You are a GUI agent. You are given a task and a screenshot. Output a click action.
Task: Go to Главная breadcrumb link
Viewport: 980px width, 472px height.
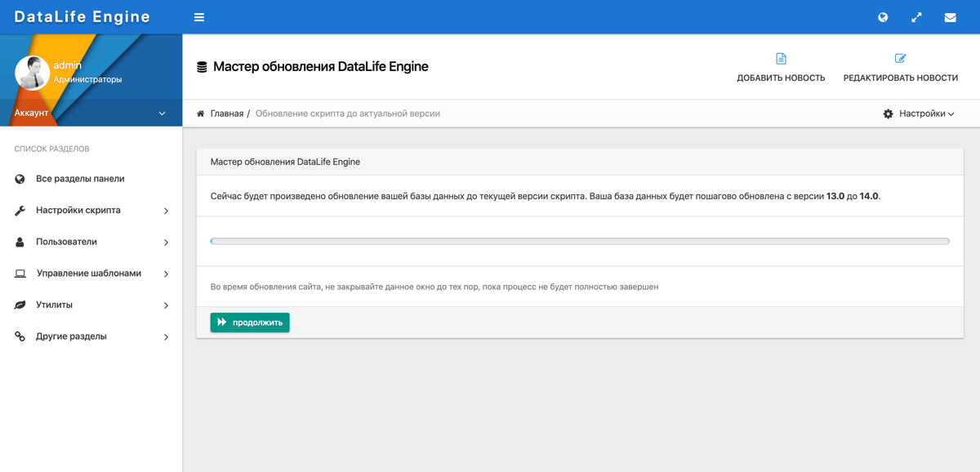[227, 114]
